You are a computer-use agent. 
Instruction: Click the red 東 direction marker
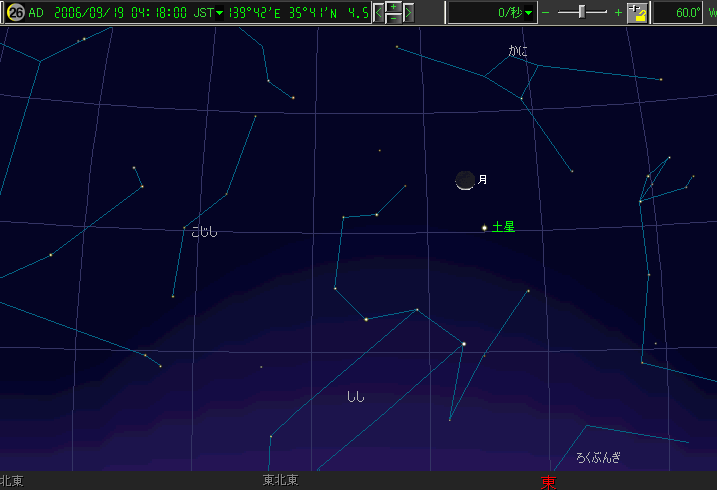(x=548, y=482)
